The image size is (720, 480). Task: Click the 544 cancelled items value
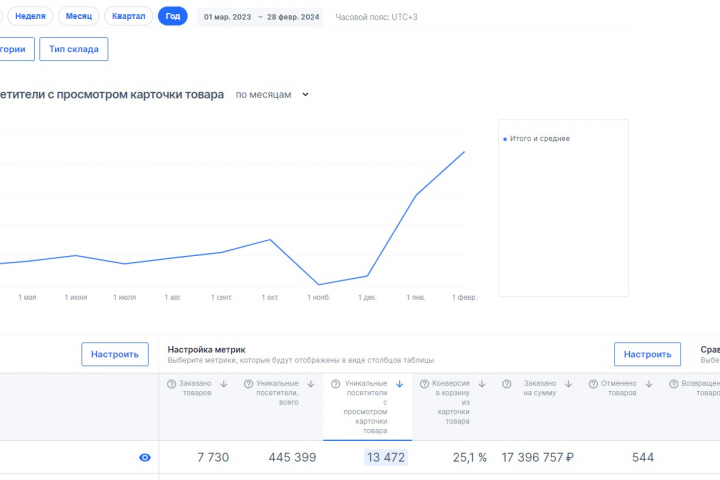click(x=643, y=457)
